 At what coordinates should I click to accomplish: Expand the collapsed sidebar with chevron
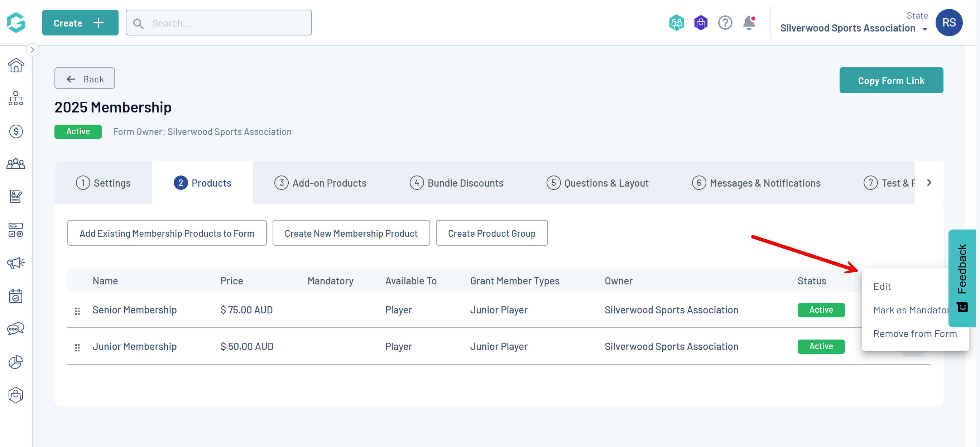tap(33, 50)
